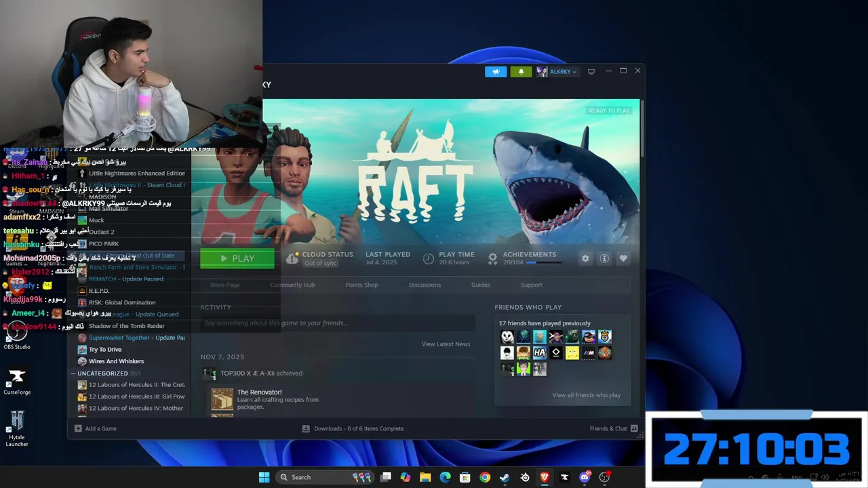Open Hytale Launcher desktop shortcut

click(x=17, y=428)
